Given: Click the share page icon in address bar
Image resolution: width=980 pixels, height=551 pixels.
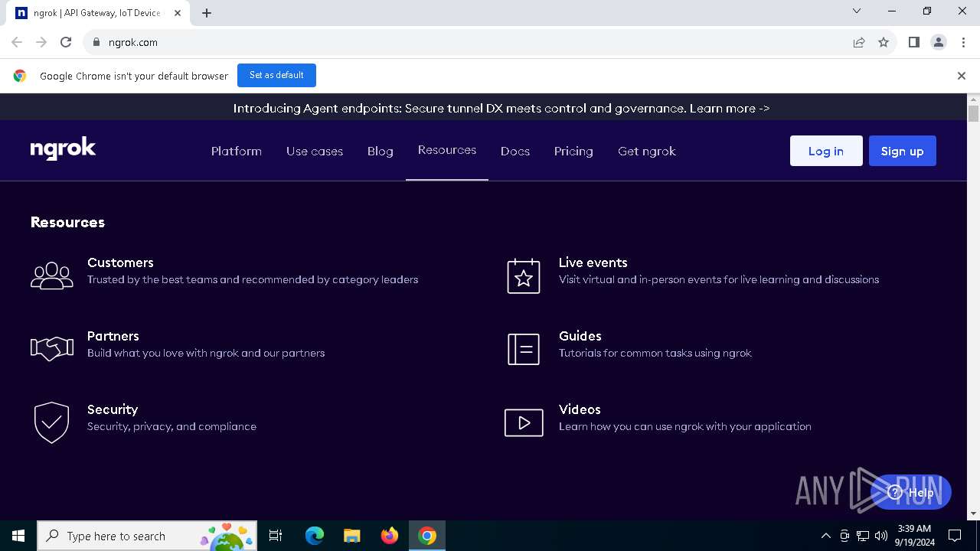Looking at the screenshot, I should pyautogui.click(x=859, y=42).
